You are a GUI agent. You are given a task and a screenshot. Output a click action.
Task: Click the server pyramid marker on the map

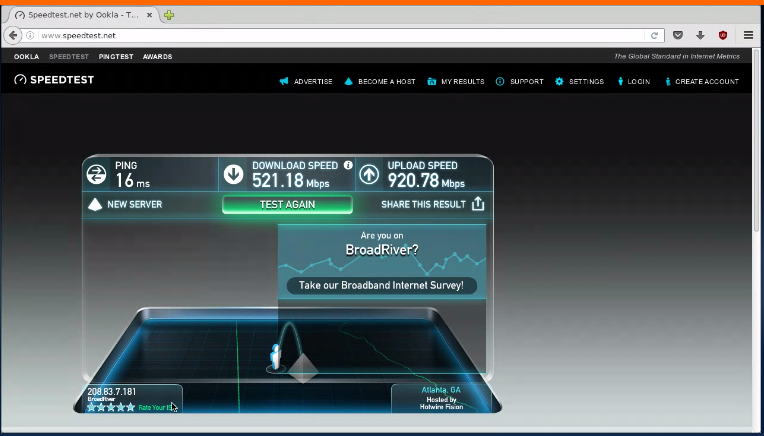303,368
